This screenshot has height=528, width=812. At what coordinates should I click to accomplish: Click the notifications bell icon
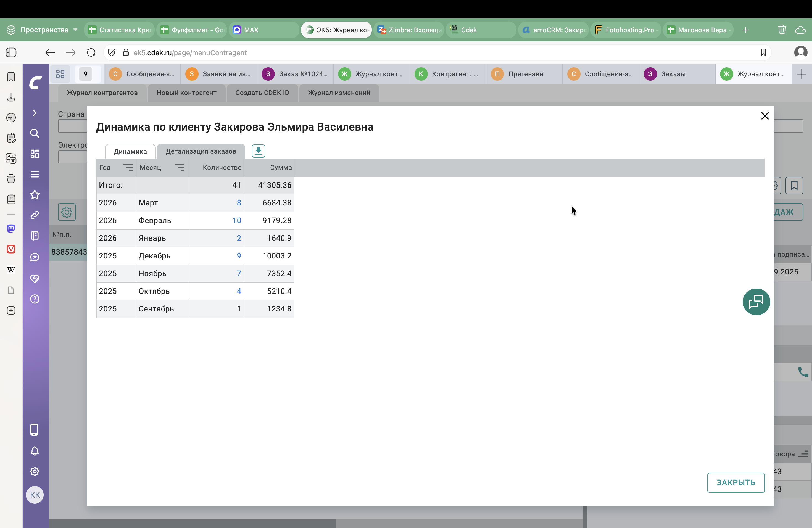[x=35, y=451]
